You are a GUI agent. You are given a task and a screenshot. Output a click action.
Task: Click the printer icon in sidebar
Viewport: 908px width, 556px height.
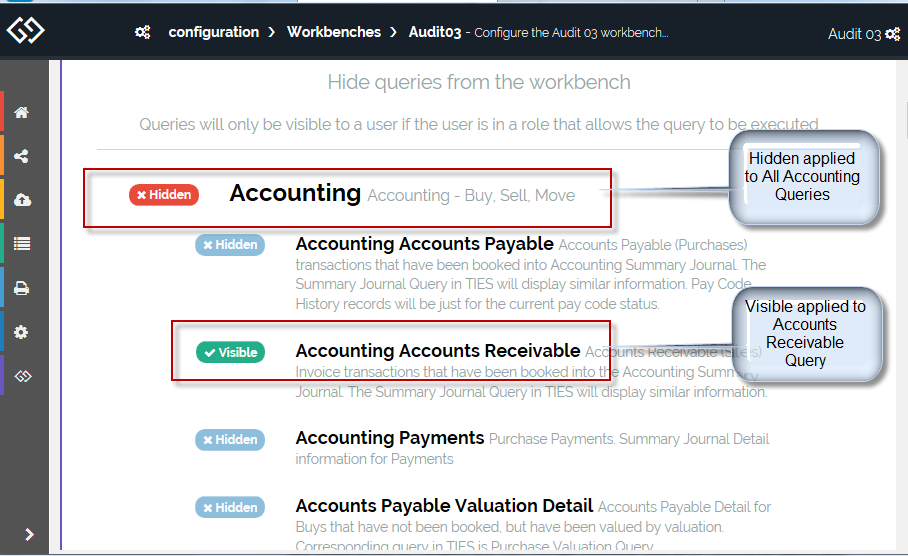coord(21,288)
